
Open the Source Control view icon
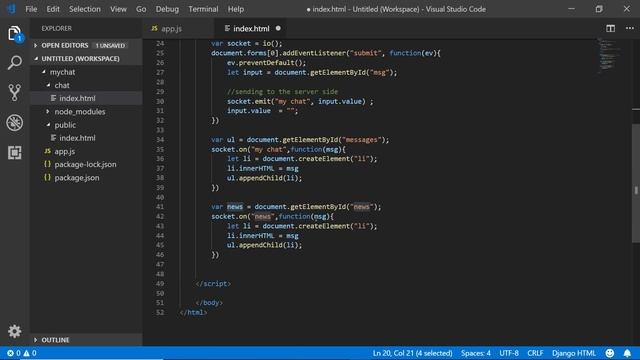click(x=15, y=93)
